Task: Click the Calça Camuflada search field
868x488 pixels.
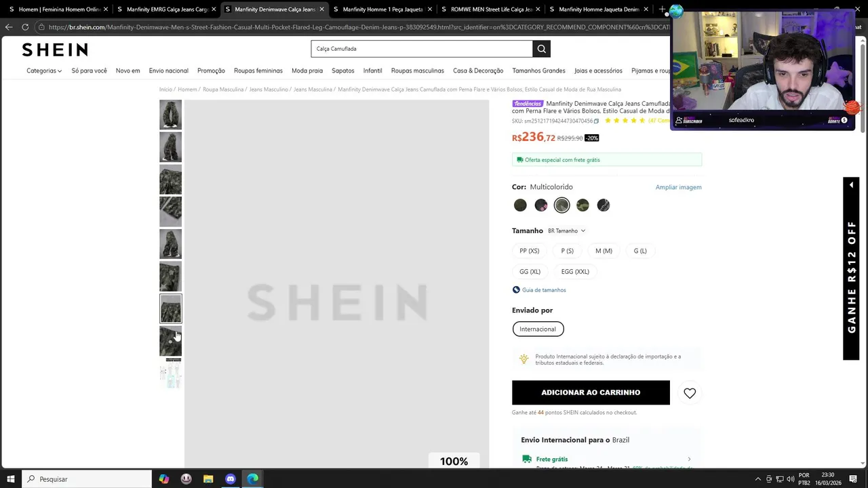Action: (x=422, y=49)
